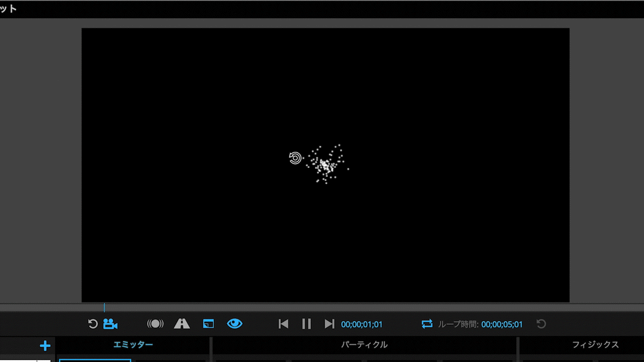This screenshot has height=362, width=644.
Task: Click the loop time reset icon
Action: pos(541,323)
